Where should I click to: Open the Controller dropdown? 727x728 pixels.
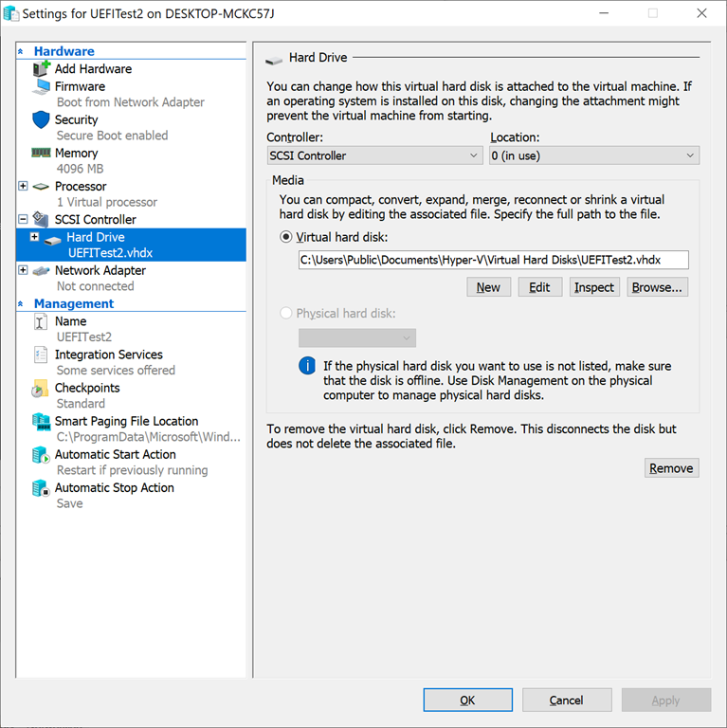(x=374, y=155)
